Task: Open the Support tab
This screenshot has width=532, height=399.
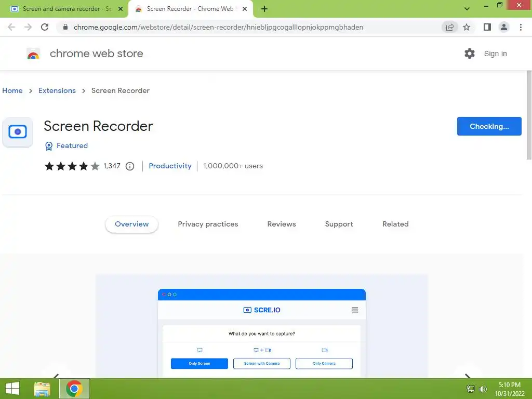Action: point(339,224)
